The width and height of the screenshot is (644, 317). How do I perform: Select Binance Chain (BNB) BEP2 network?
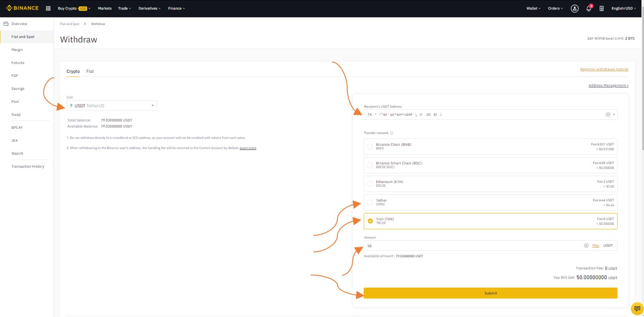click(x=490, y=147)
